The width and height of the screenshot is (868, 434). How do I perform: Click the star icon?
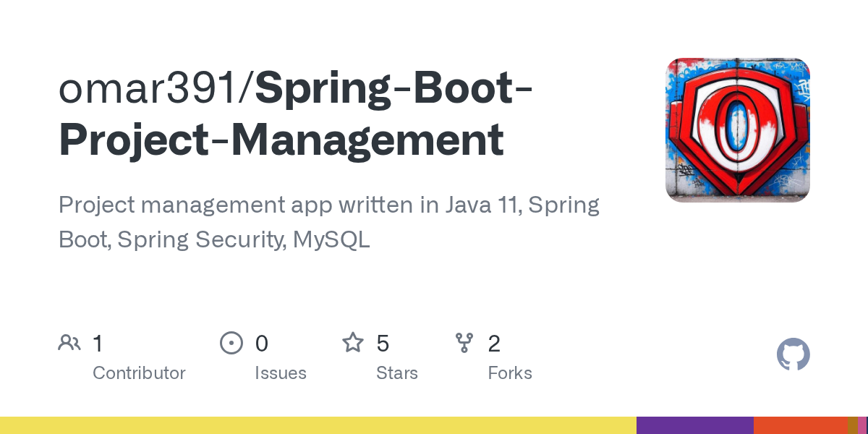[x=353, y=342]
